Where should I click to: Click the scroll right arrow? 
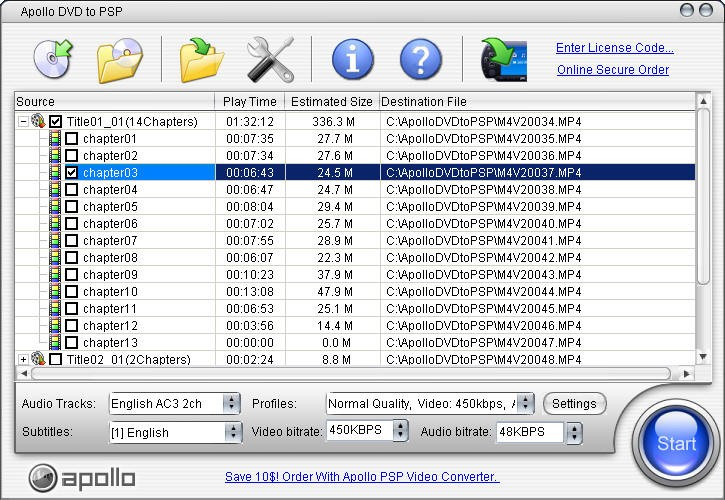(687, 373)
